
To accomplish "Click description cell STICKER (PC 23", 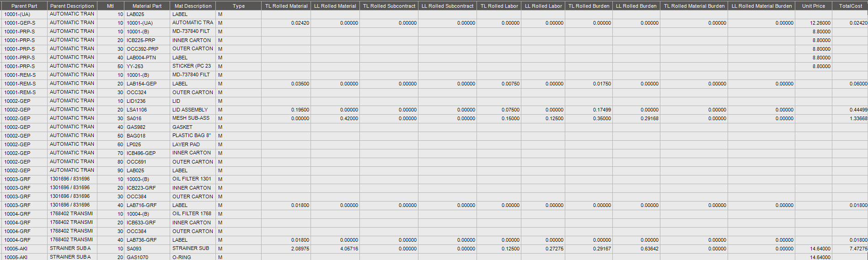I will [193, 66].
